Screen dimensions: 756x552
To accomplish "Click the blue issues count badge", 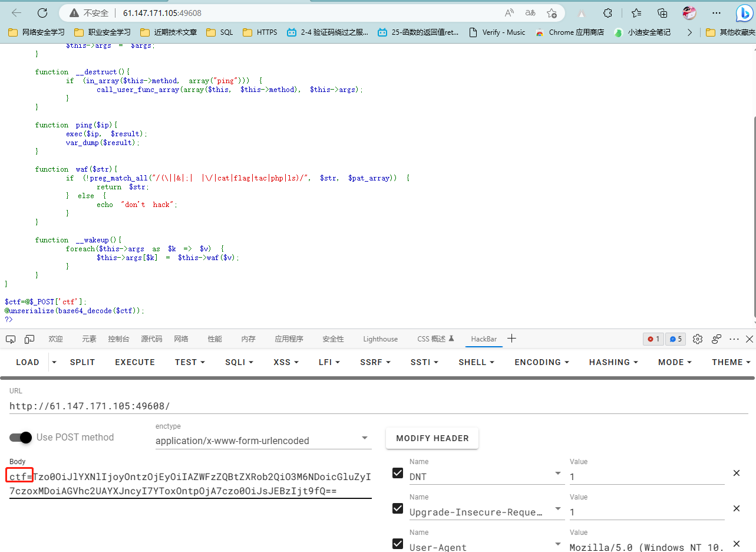I will point(675,339).
